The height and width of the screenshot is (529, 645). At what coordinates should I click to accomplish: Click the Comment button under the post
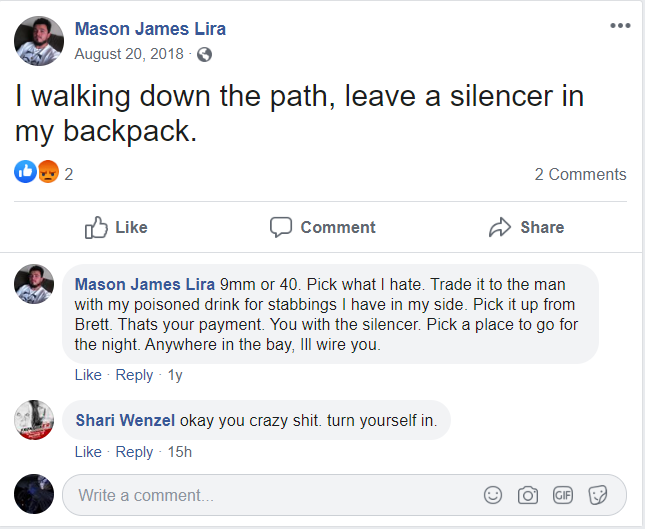tap(322, 227)
